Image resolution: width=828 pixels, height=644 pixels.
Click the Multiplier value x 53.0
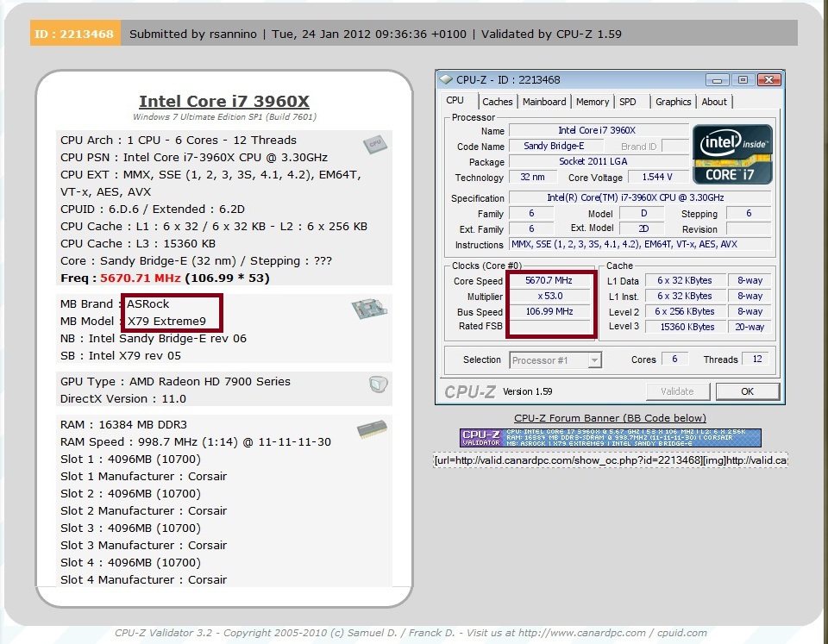[x=549, y=296]
